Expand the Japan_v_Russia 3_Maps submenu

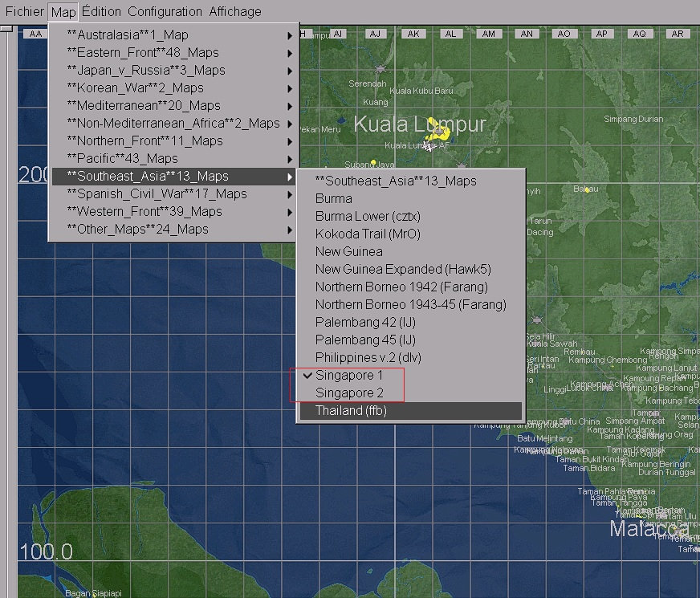coord(173,70)
